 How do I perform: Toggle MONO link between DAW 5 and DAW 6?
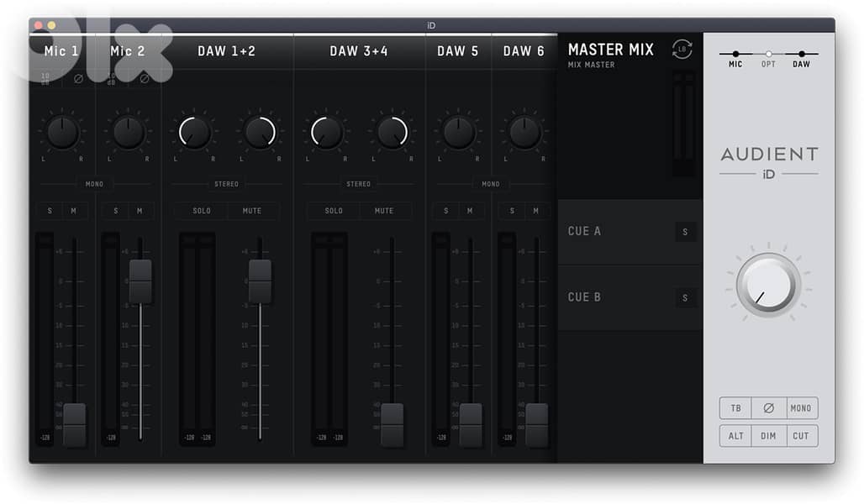click(x=490, y=184)
